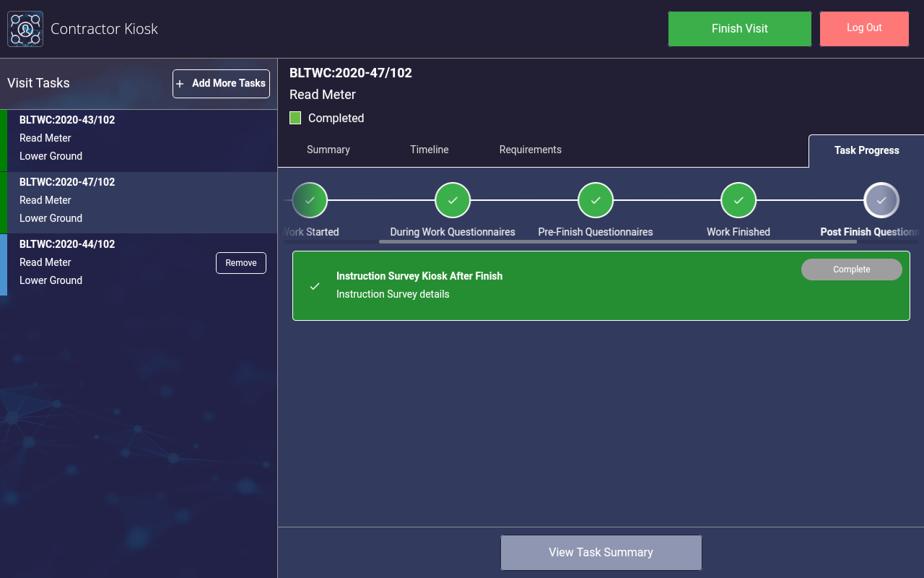The width and height of the screenshot is (924, 578).
Task: Click the grey Complete button on survey card
Action: [x=851, y=269]
